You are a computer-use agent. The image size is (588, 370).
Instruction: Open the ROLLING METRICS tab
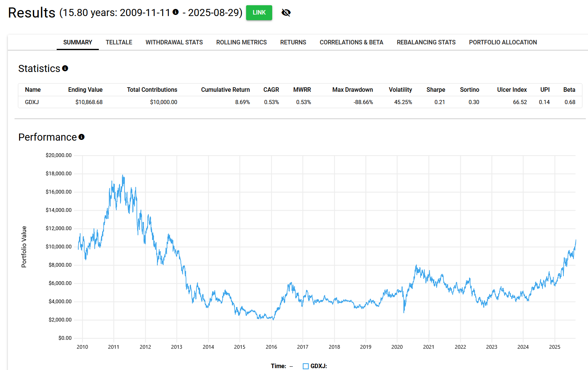click(x=242, y=42)
